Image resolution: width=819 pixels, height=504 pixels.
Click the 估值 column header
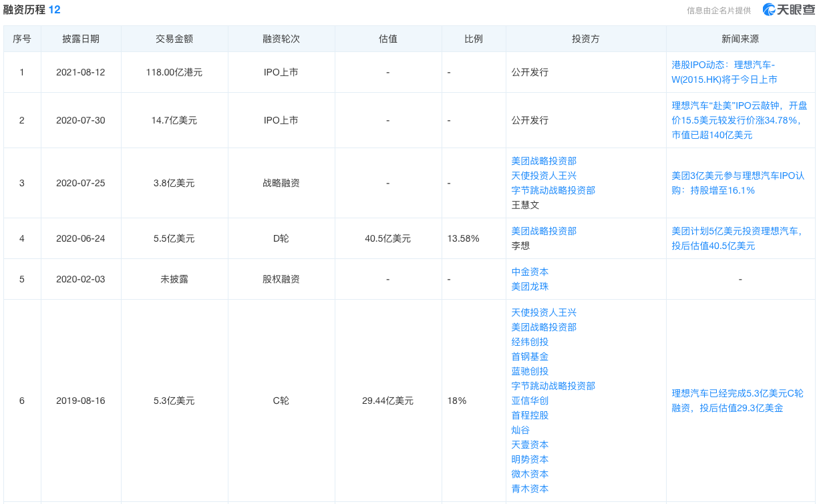coord(388,39)
